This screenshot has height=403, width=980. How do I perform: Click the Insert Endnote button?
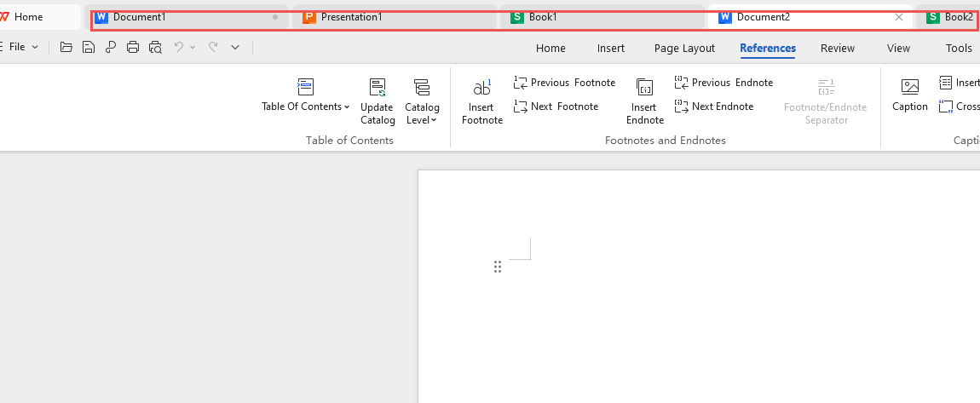tap(644, 101)
